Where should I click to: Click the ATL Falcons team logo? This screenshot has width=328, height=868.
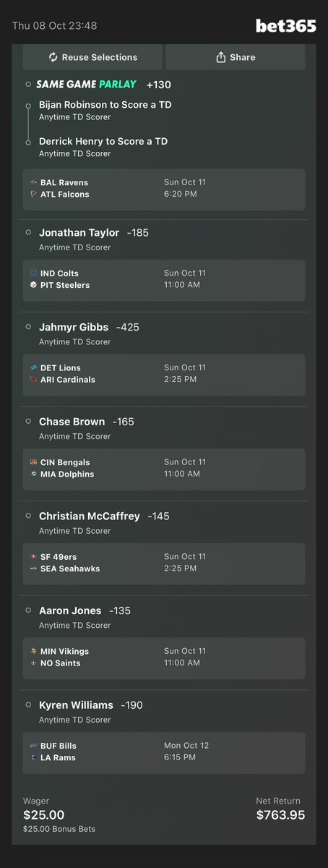(33, 195)
